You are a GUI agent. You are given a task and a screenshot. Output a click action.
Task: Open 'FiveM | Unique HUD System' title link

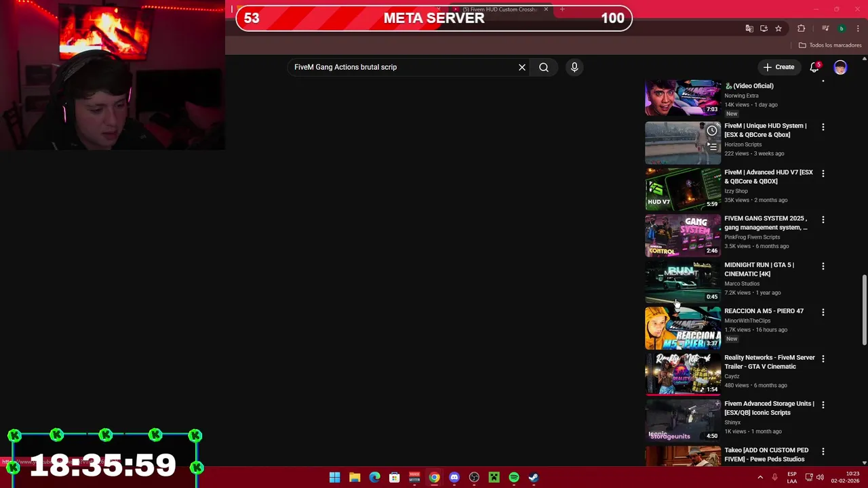pyautogui.click(x=765, y=130)
